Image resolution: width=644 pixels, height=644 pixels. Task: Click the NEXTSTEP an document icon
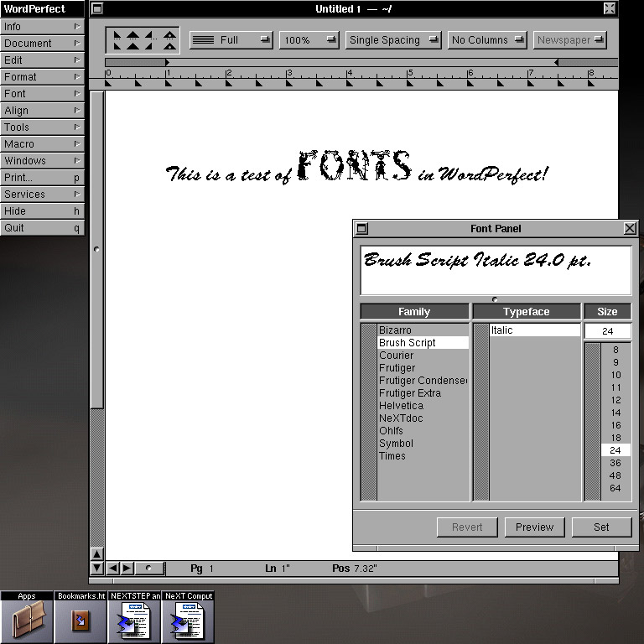coord(134,621)
